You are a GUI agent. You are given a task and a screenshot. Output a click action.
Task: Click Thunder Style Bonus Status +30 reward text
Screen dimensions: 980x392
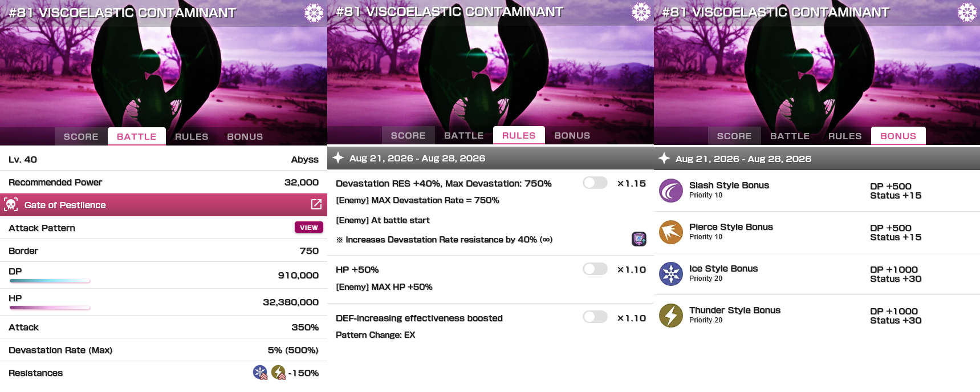coord(896,320)
